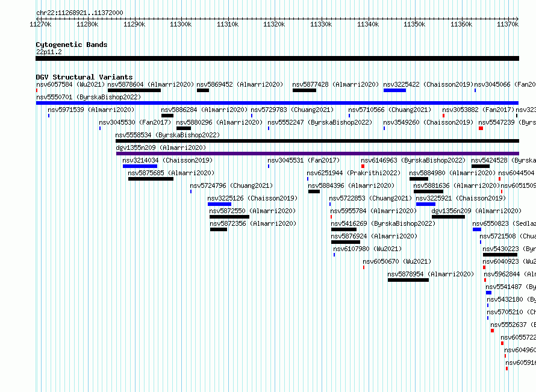The height and width of the screenshot is (392, 536).
Task: Click the nsv5877428 (Almarri2020) black feature bar
Action: pos(304,90)
